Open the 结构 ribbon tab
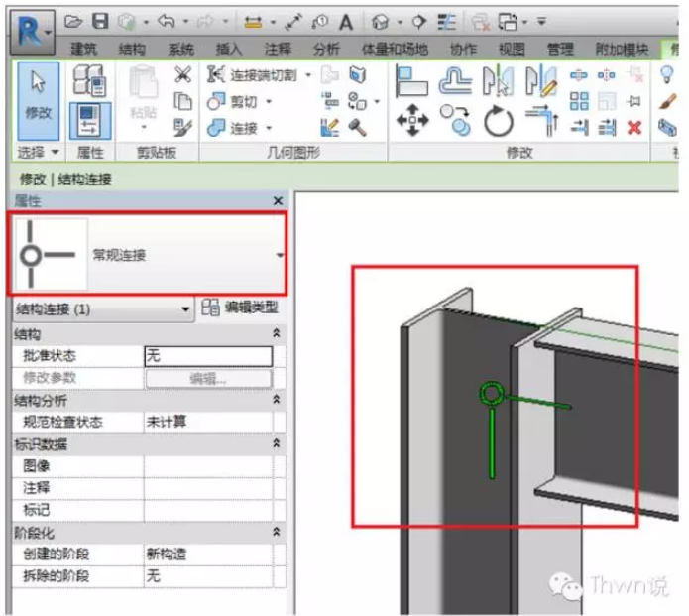Screen dimensions: 689x616 point(132,49)
